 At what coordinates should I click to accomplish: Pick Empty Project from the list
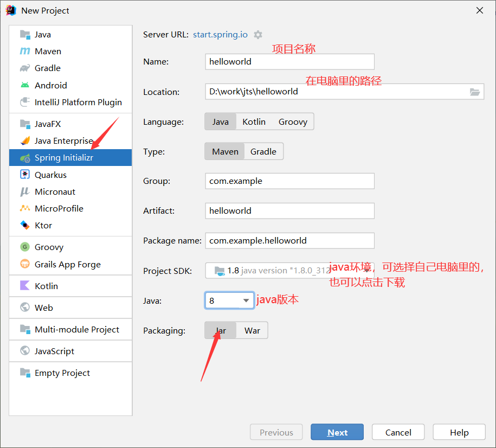(x=70, y=372)
